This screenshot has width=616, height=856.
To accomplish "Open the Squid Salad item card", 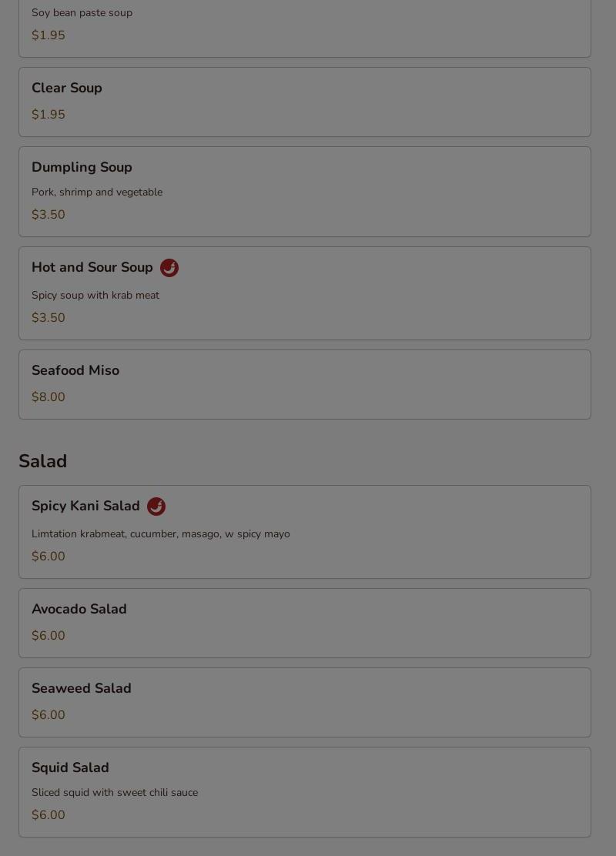I will point(305,791).
